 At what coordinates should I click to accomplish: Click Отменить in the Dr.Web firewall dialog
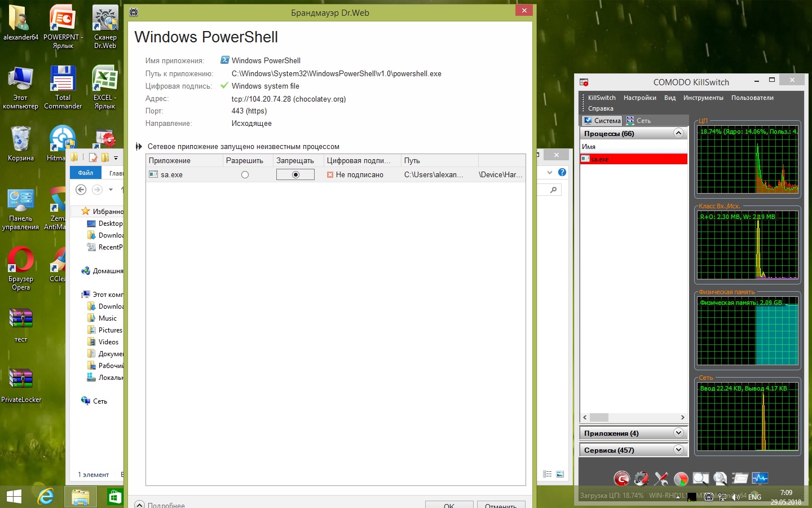coord(501,505)
